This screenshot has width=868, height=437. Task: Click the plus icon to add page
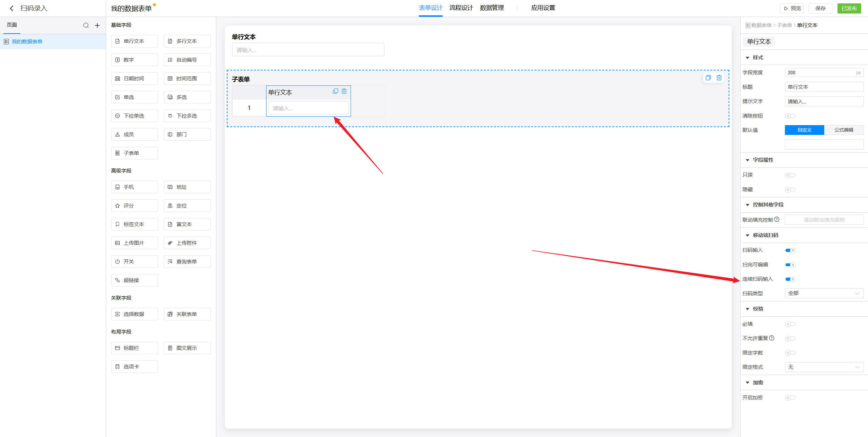(x=97, y=25)
